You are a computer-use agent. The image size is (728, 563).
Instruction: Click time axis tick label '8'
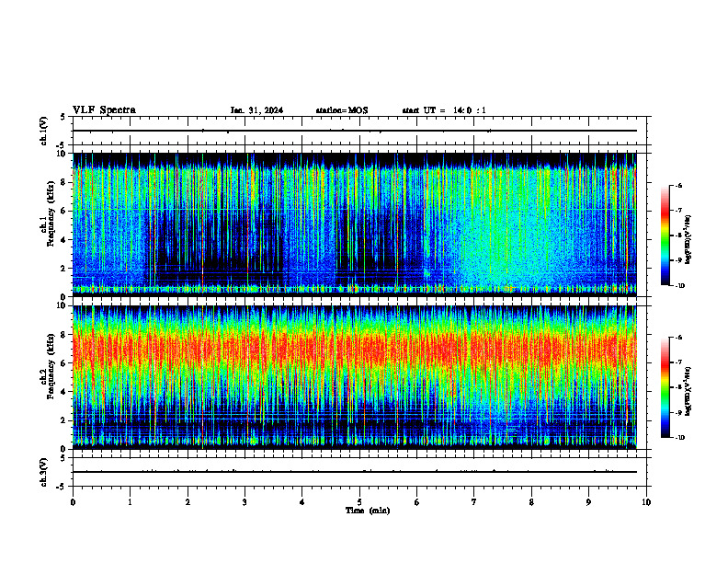coord(531,502)
